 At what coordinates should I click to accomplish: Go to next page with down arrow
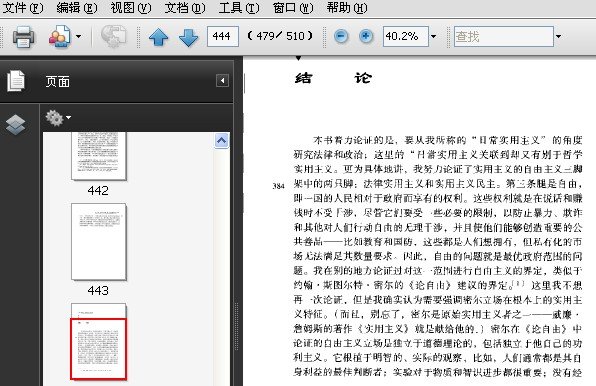[x=189, y=37]
